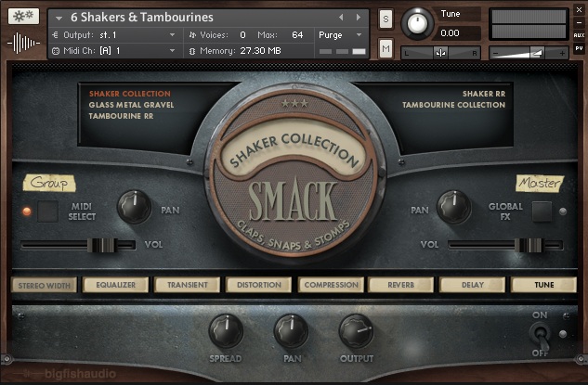The image size is (588, 385).
Task: Open the Transient tab
Action: (187, 285)
